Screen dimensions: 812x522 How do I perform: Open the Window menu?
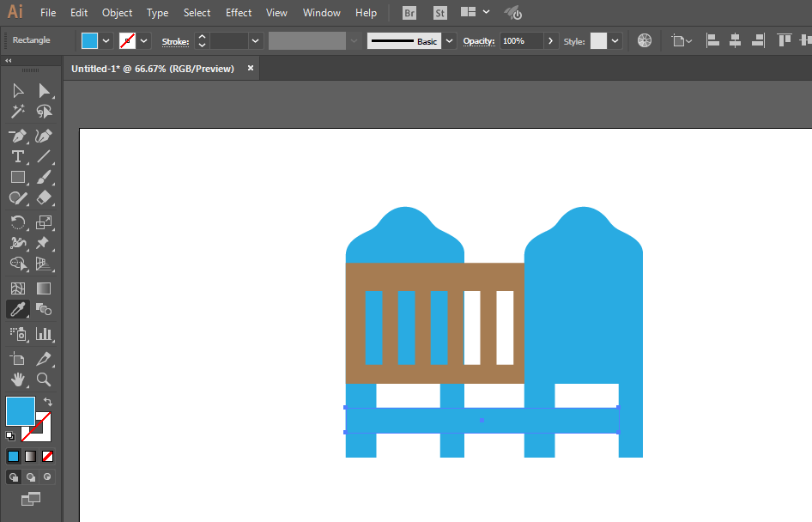[x=321, y=12]
